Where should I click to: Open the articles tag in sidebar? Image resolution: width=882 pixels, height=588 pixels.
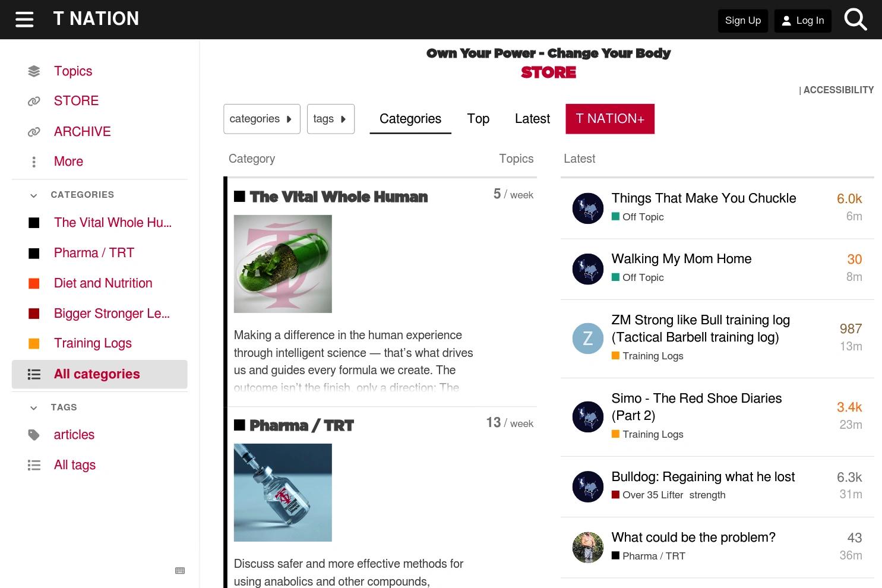click(x=74, y=435)
